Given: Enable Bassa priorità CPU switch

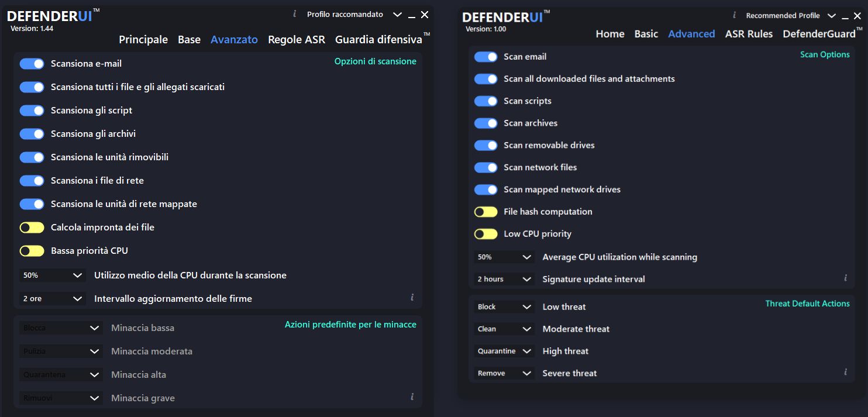Looking at the screenshot, I should tap(32, 250).
